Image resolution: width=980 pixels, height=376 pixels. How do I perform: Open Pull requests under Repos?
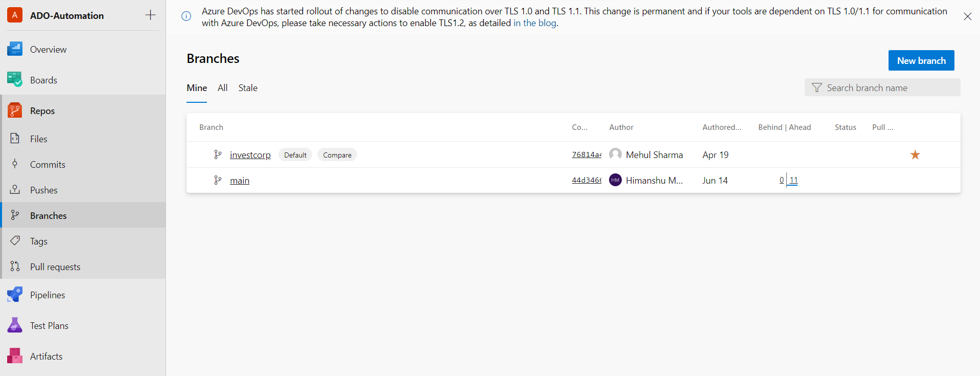coord(55,267)
